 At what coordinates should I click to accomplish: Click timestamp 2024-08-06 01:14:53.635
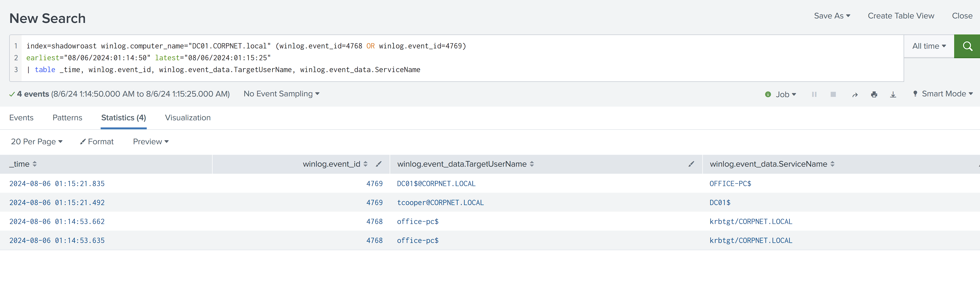pyautogui.click(x=57, y=241)
